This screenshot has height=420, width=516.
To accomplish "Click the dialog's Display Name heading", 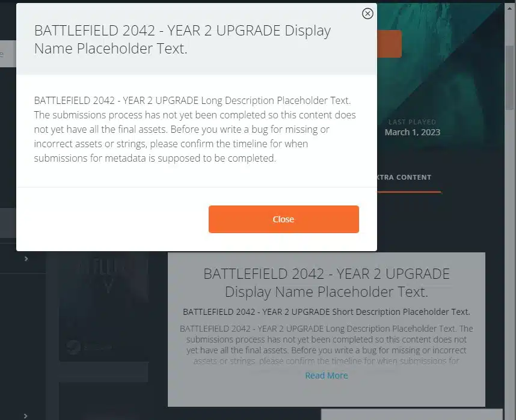I will [x=182, y=40].
